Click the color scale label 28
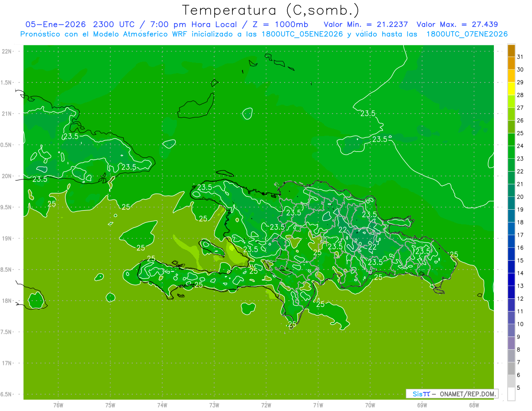The height and width of the screenshot is (411, 532). tap(520, 95)
